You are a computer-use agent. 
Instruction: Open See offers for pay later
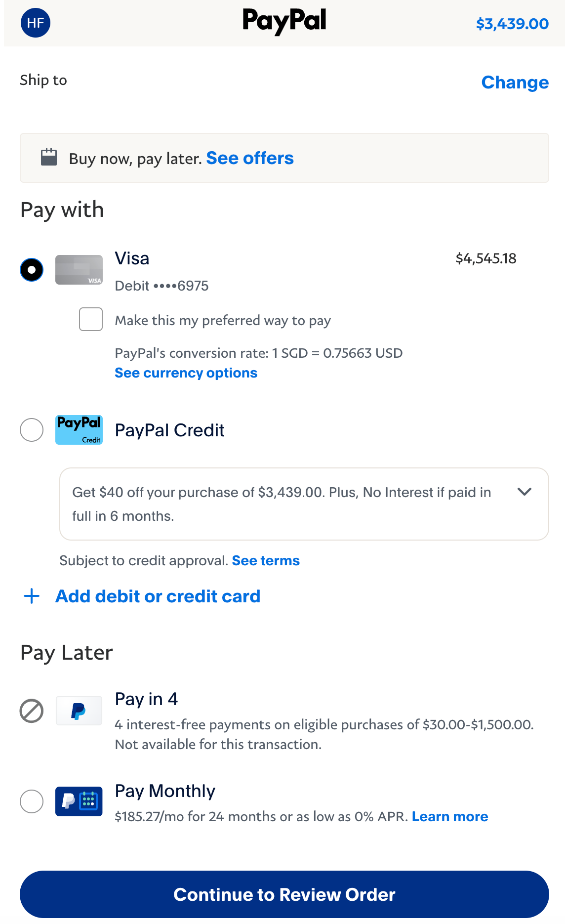click(250, 158)
